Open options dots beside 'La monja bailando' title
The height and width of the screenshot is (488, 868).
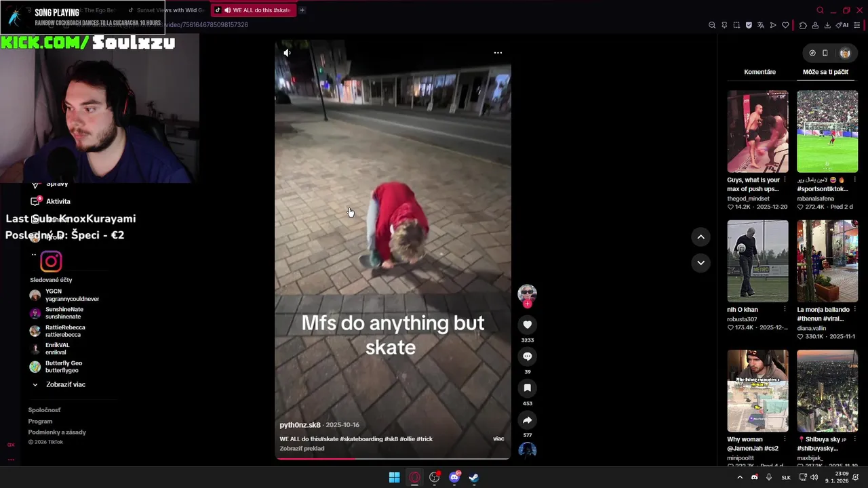854,310
